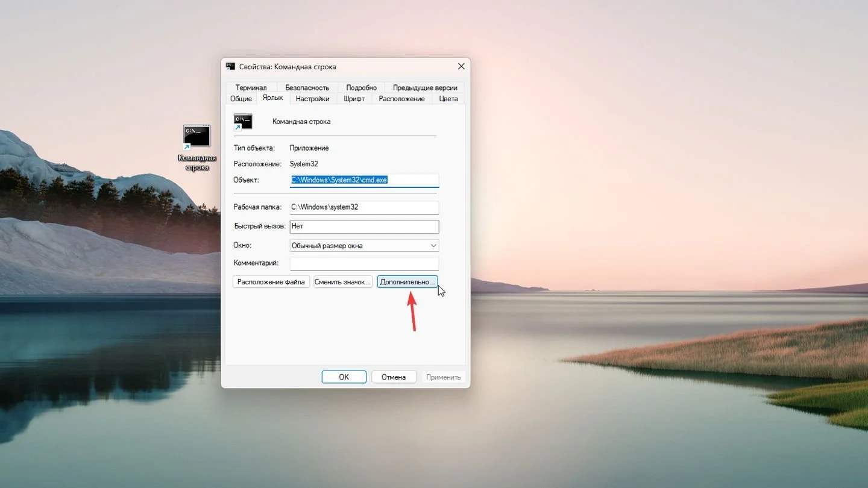This screenshot has width=868, height=488.
Task: Click into the Объект path field
Action: (364, 180)
